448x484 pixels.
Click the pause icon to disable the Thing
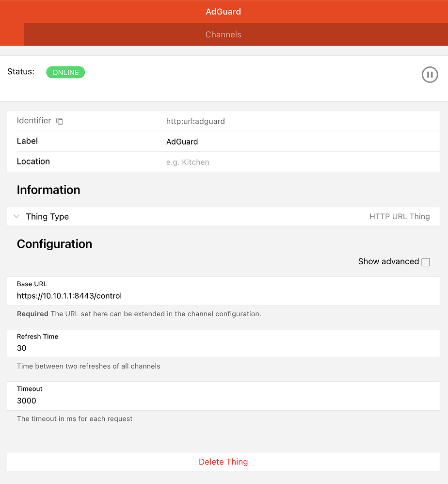coord(430,75)
